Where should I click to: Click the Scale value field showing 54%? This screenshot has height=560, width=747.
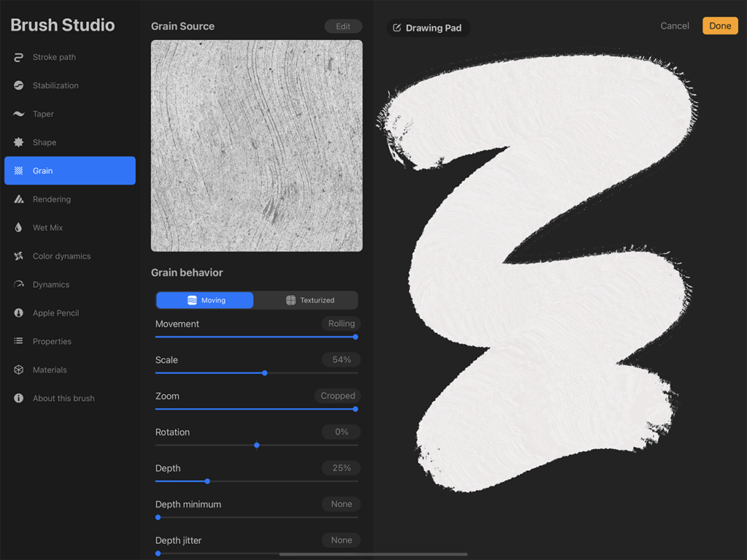click(341, 359)
